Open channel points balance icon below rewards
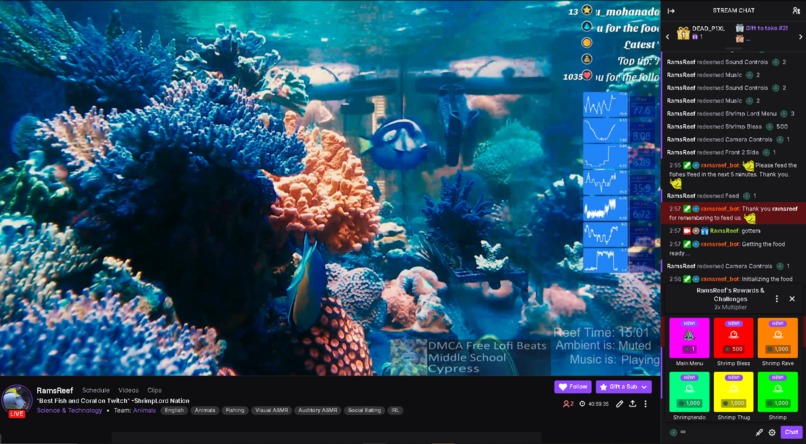The image size is (806, 444). click(x=673, y=432)
